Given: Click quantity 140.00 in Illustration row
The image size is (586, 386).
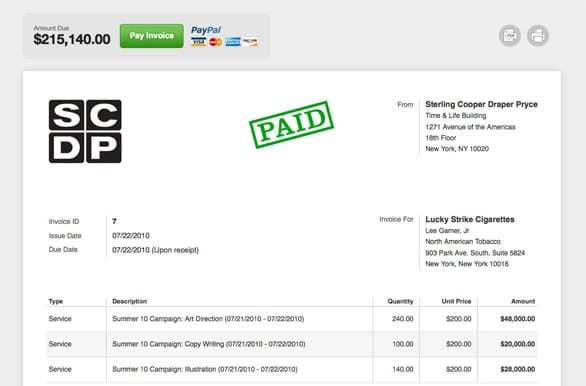Looking at the screenshot, I should (x=403, y=369).
